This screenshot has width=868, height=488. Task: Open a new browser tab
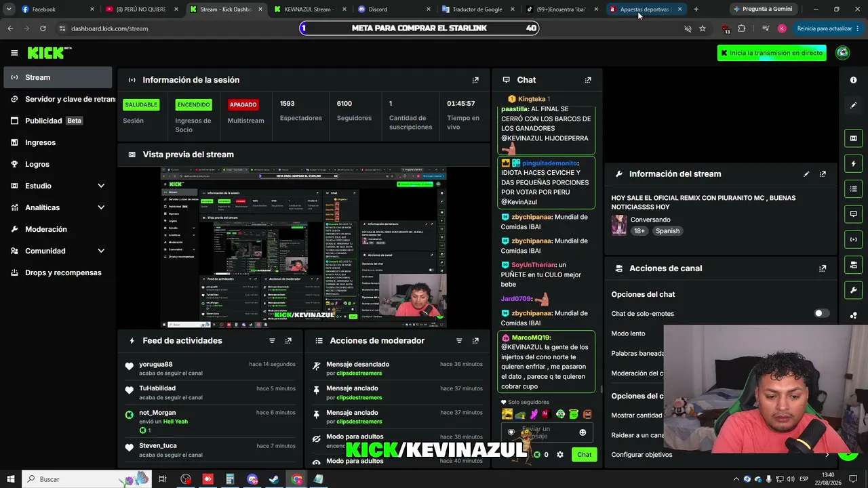click(696, 9)
